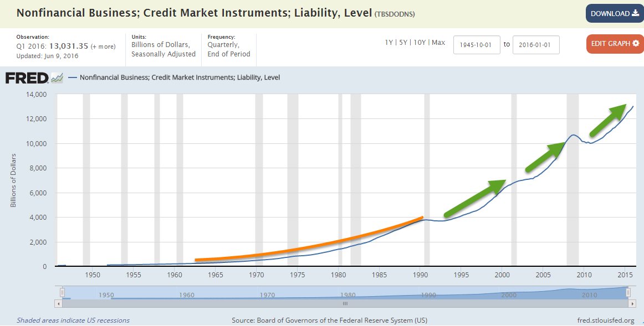Click the legend series name label
Viewport: 644px width, 326px height.
180,78
